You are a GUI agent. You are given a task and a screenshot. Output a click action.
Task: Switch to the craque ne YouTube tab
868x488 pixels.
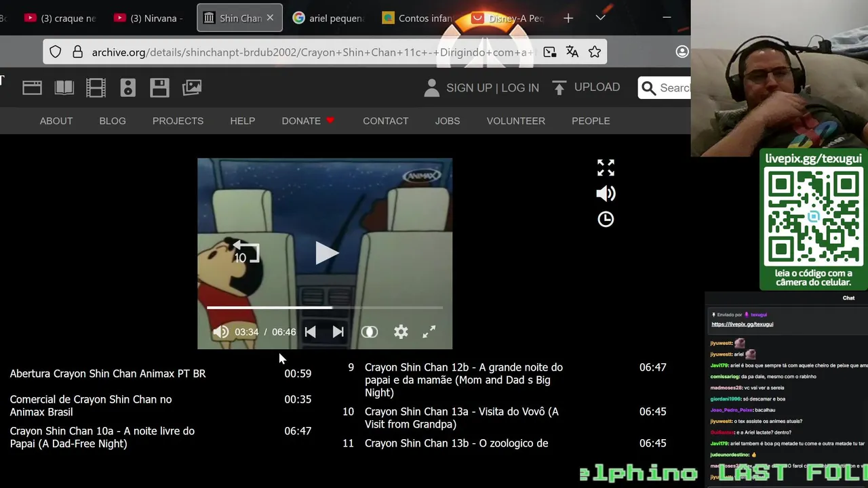pyautogui.click(x=60, y=18)
